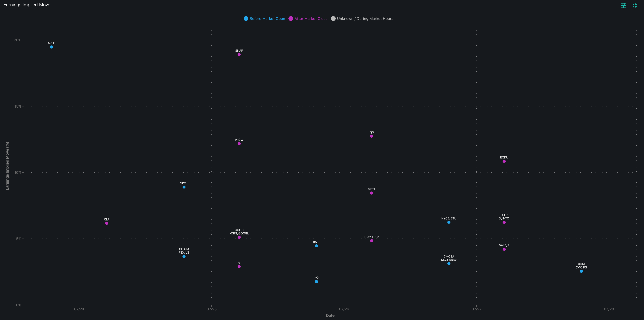The image size is (644, 320).
Task: Toggle Before Market Open legend series
Action: pos(267,19)
